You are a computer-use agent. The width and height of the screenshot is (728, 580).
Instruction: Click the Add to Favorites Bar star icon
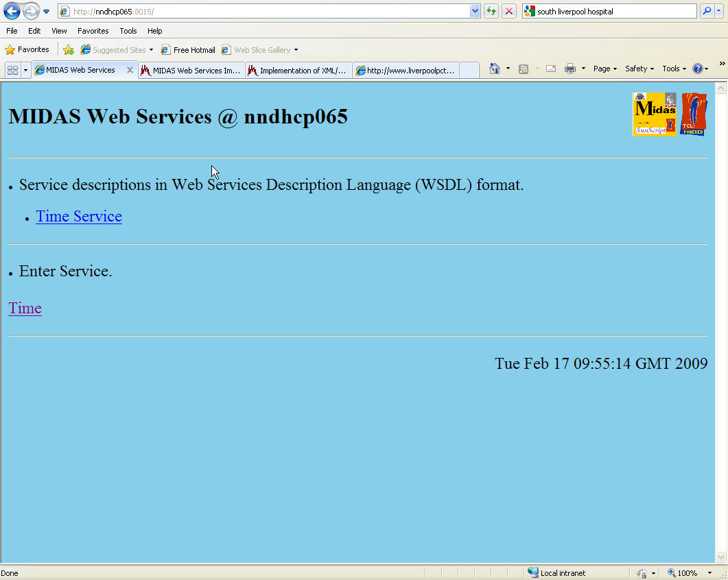[69, 50]
